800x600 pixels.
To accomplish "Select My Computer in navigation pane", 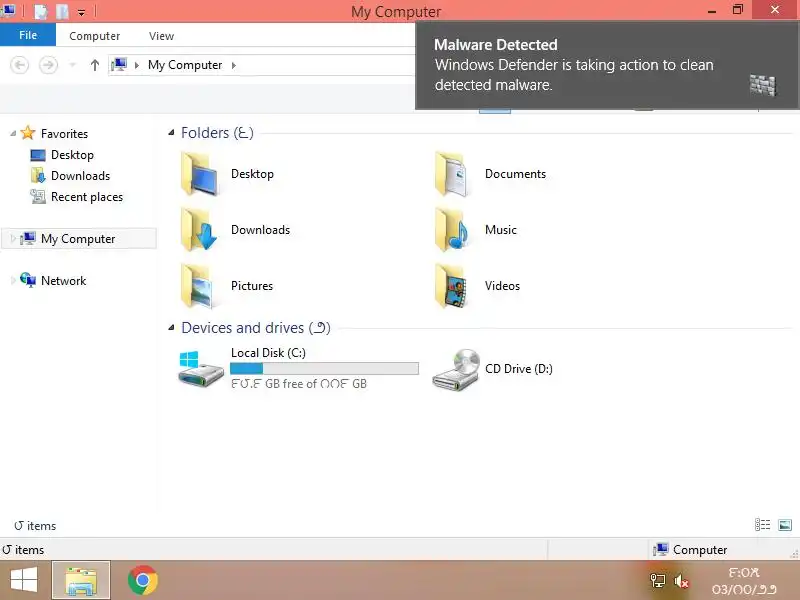I will pos(78,239).
